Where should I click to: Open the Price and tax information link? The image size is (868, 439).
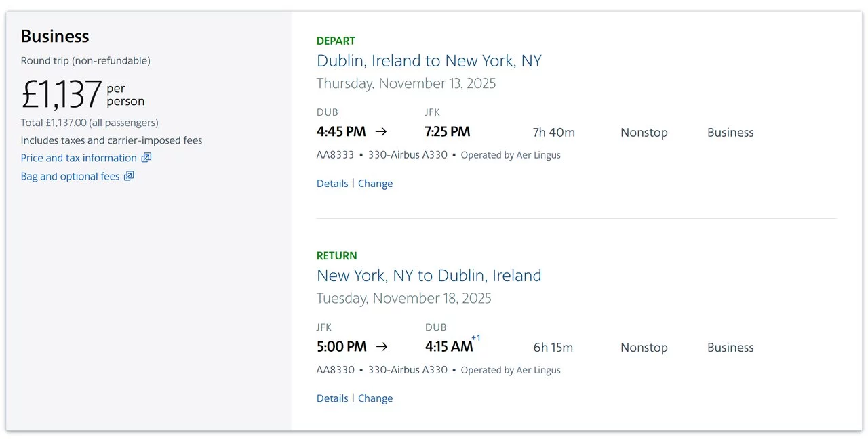(x=79, y=158)
